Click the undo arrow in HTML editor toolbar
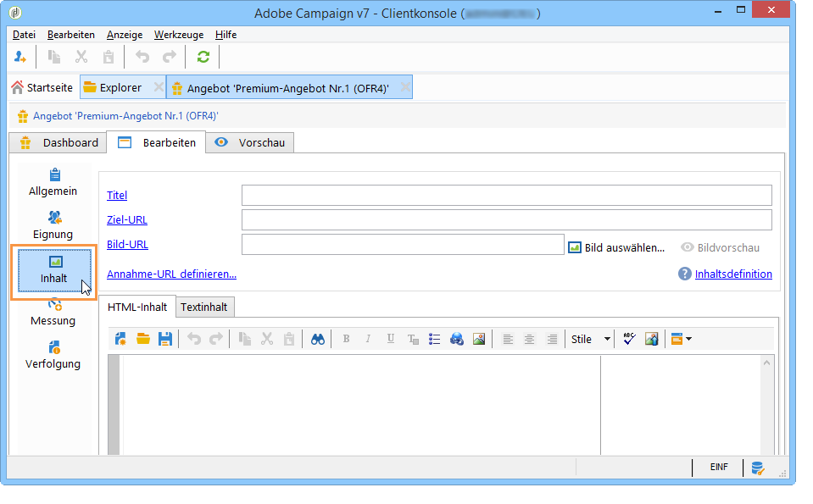 click(x=194, y=340)
